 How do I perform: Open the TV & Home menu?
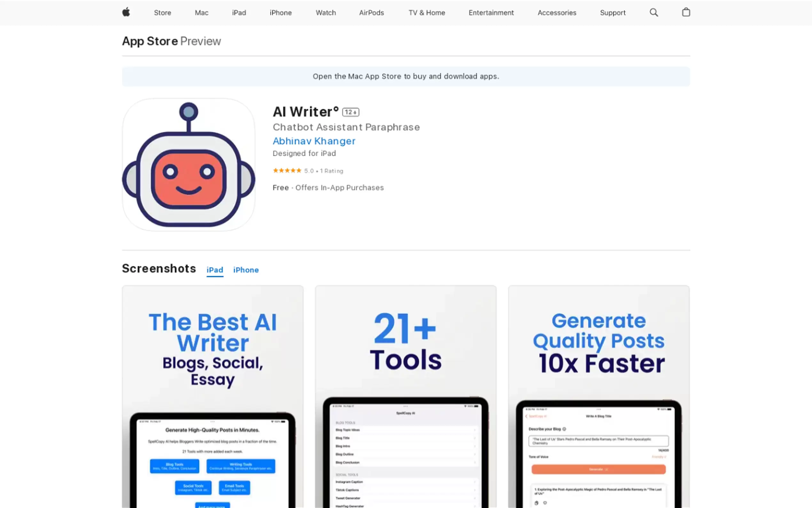[427, 13]
